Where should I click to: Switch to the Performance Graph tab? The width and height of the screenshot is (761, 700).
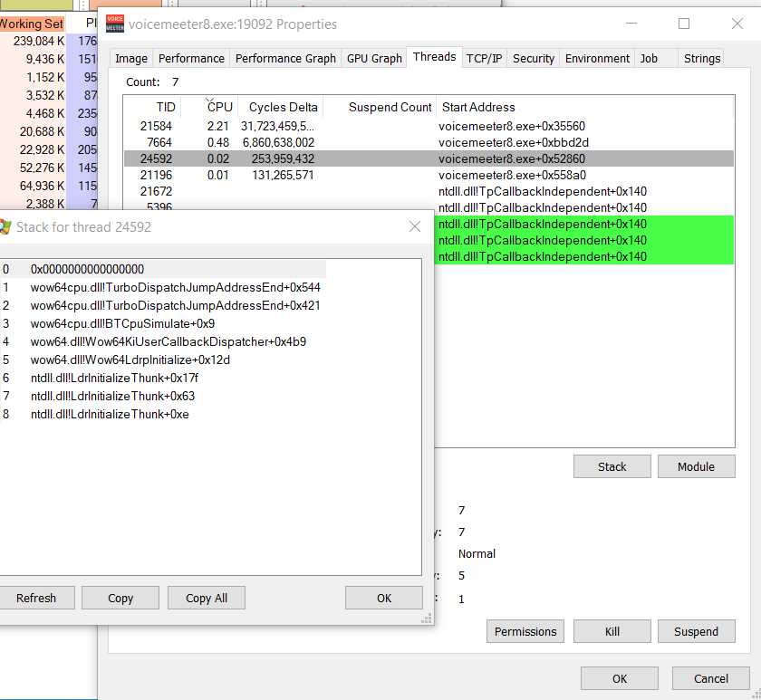click(285, 58)
